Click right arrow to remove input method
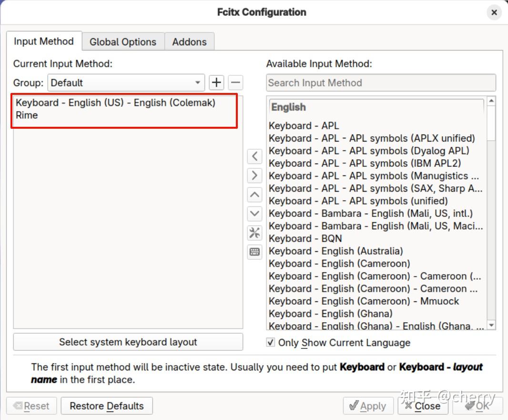Viewport: 508px width, 420px height. [255, 175]
